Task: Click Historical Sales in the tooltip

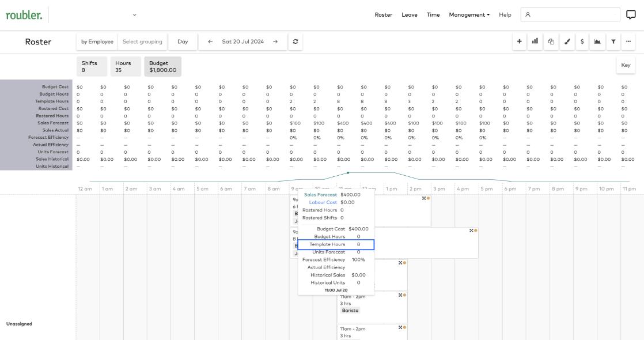Action: click(x=328, y=275)
